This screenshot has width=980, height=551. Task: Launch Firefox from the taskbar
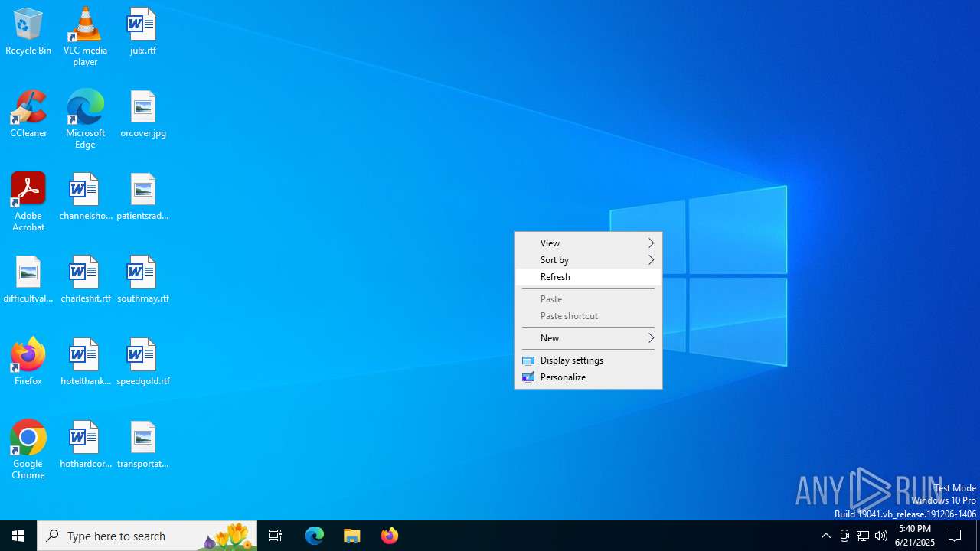390,536
